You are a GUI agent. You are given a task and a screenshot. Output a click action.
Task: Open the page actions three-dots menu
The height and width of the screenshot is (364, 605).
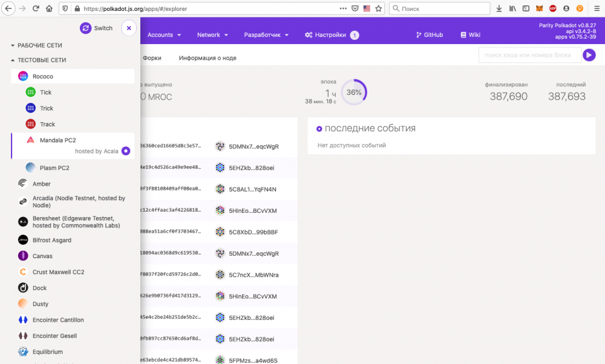pyautogui.click(x=342, y=8)
